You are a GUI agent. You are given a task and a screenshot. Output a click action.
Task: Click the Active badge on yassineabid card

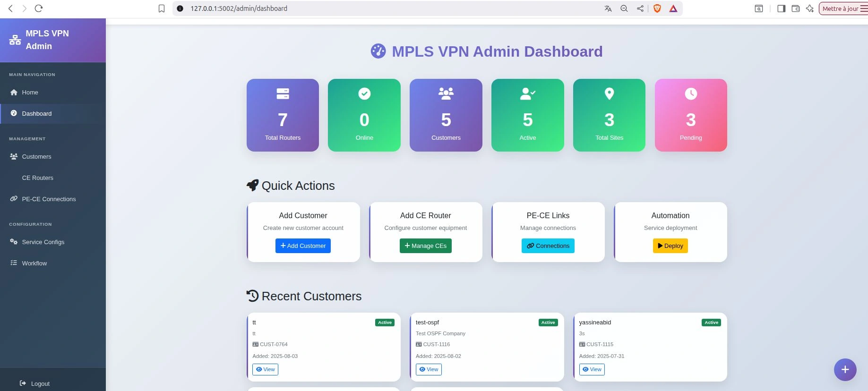point(711,323)
